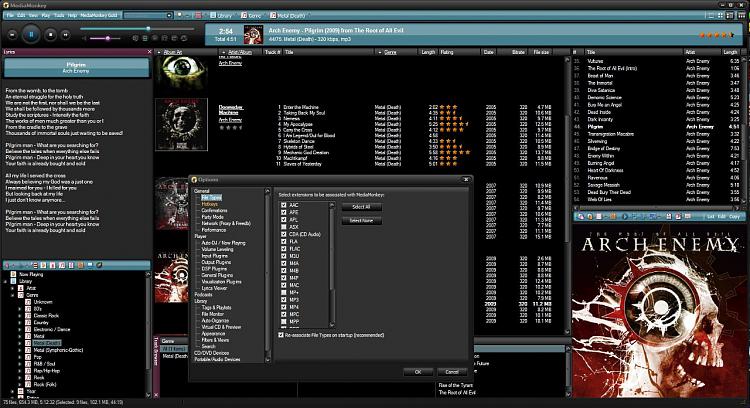Viewport: 750px width, 408px height.
Task: Click the extensions list scrollbar down arrow
Action: [332, 324]
